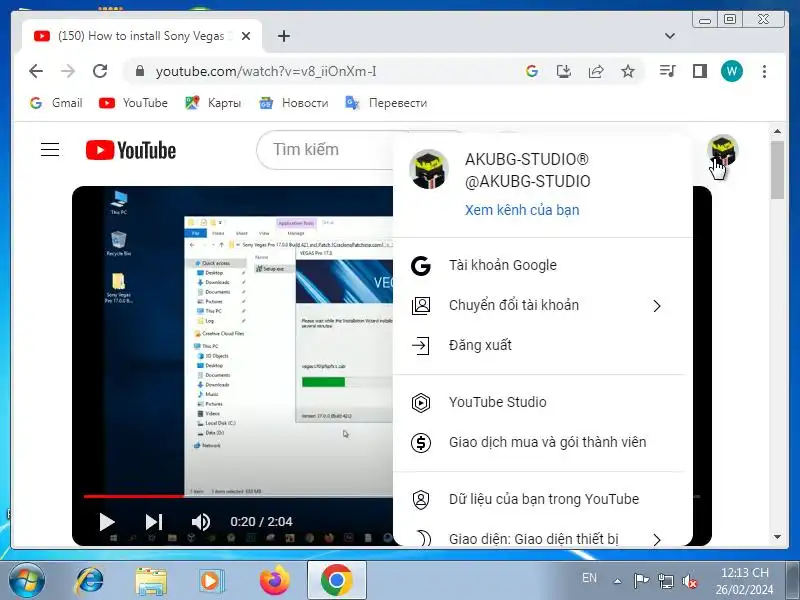Screen dimensions: 800x600
Task: Click the shield data privacy icon
Action: [x=421, y=499]
